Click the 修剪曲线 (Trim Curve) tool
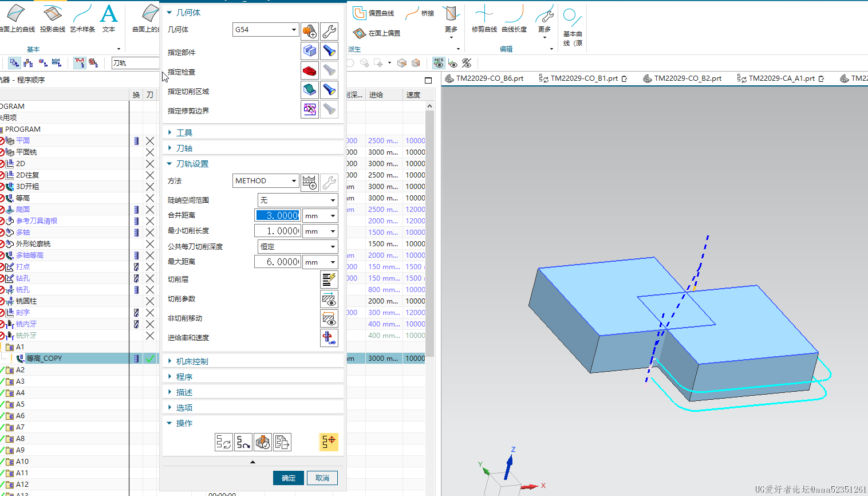 tap(484, 18)
